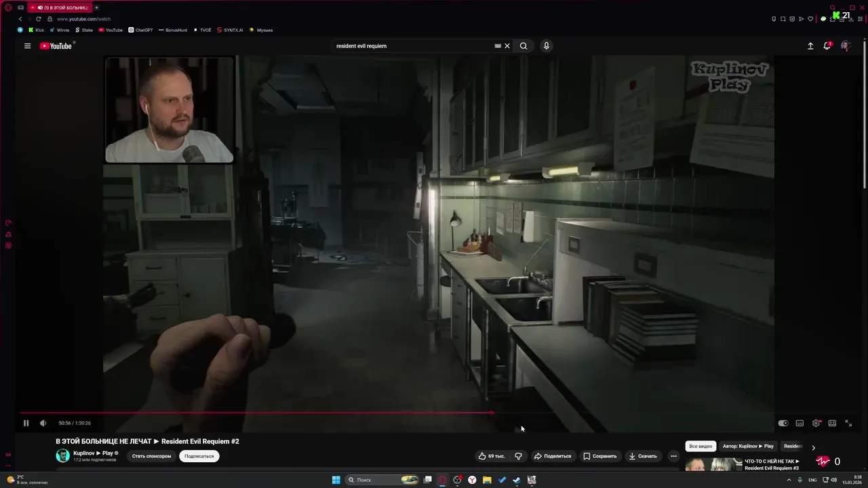Open the Winna bookmark
Image resolution: width=868 pixels, height=488 pixels.
60,30
